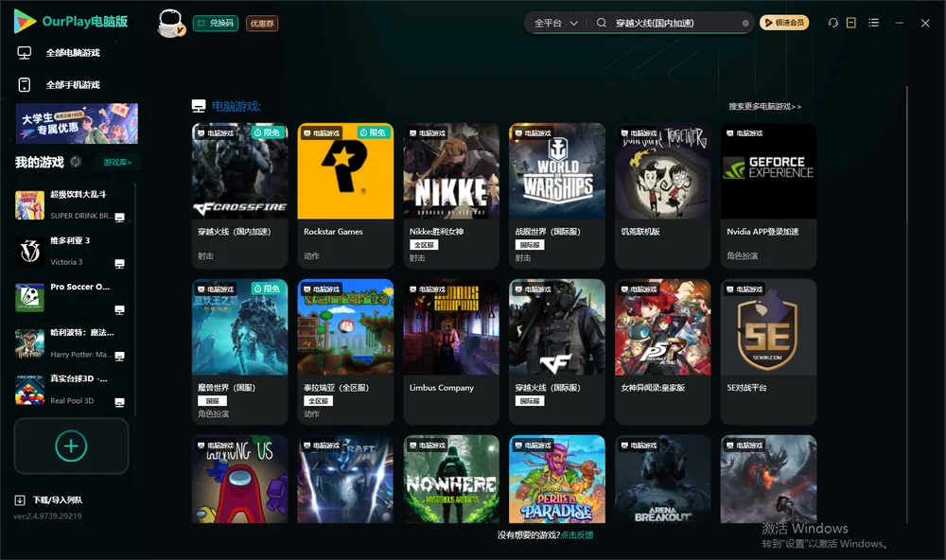Open the 5E对战平台 card
The width and height of the screenshot is (946, 560).
pyautogui.click(x=768, y=352)
